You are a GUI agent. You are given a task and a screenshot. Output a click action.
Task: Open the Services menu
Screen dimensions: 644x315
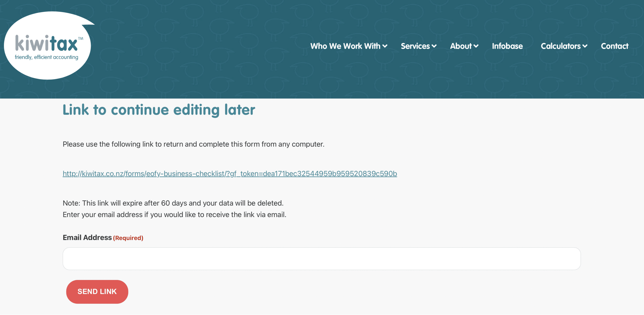(415, 46)
